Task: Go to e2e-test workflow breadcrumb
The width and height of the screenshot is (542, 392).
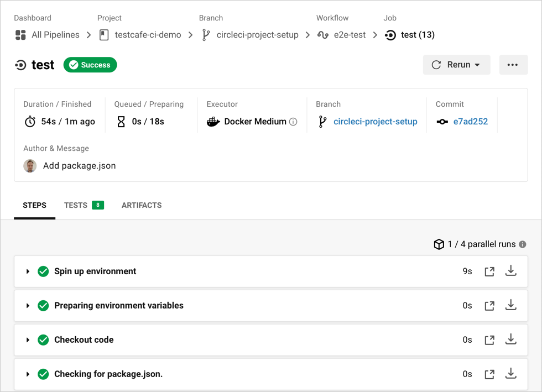Action: tap(350, 35)
